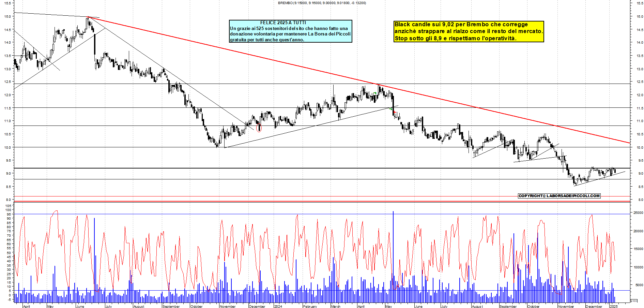This screenshot has width=644, height=308.
Task: Click the '-5' oscillator axis label
Action: pyautogui.click(x=9, y=299)
